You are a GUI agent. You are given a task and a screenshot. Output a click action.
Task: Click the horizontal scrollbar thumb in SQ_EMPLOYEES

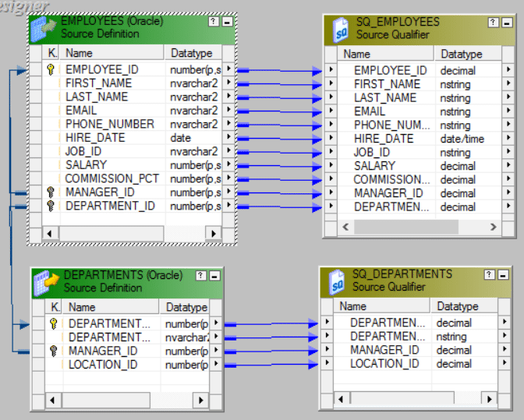[x=406, y=227]
